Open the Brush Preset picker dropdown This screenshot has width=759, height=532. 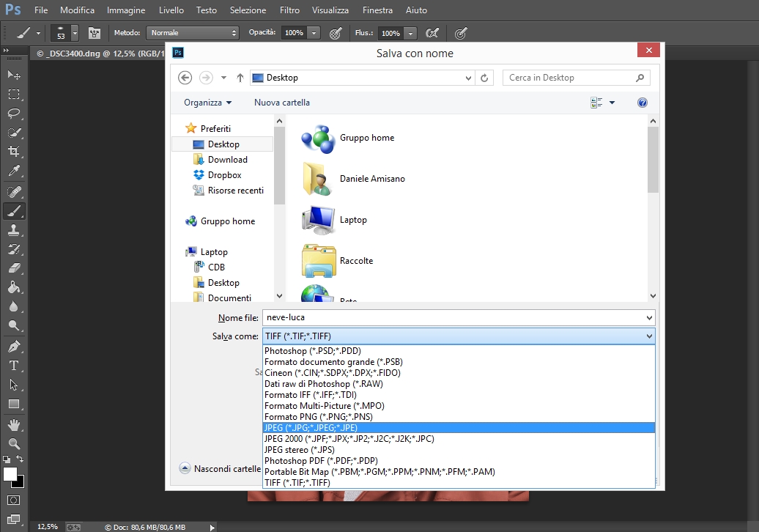click(x=75, y=34)
